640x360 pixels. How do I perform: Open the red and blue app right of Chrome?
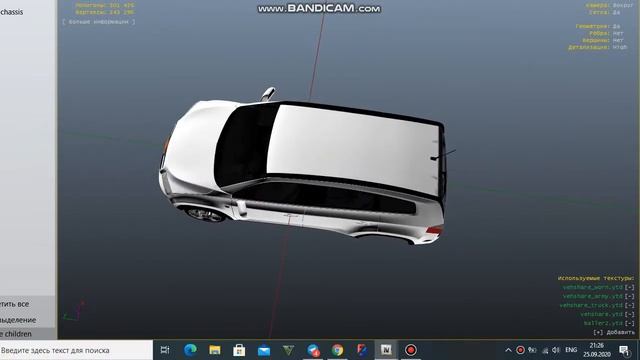(x=362, y=350)
